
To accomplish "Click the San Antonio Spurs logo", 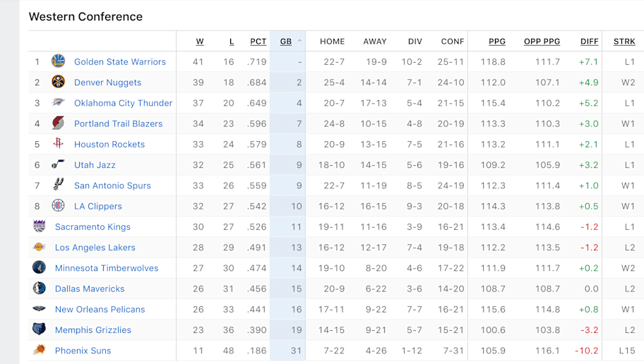I will (59, 185).
